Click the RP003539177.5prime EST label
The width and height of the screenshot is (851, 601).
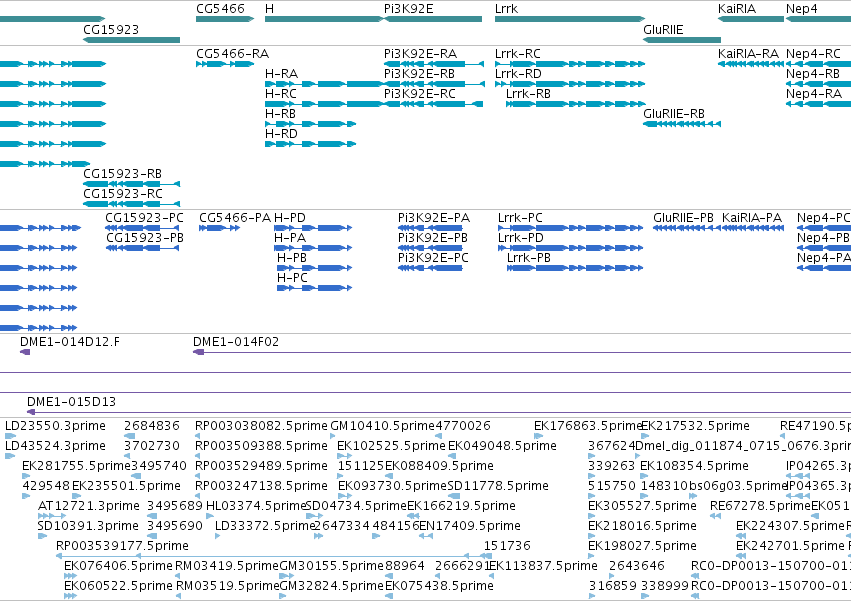pyautogui.click(x=122, y=546)
